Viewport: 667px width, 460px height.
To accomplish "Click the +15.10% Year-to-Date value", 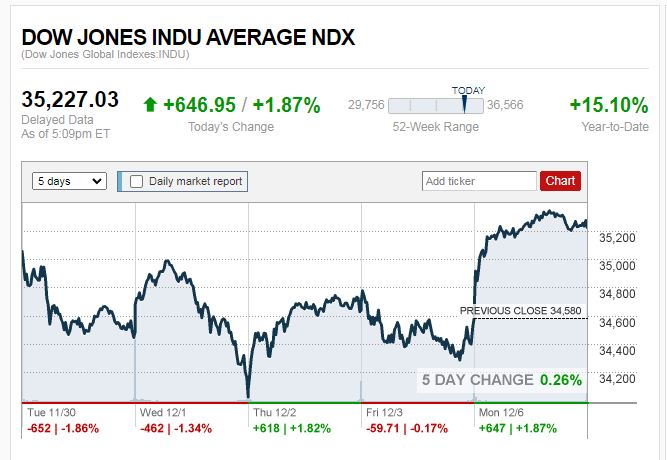I will (608, 105).
